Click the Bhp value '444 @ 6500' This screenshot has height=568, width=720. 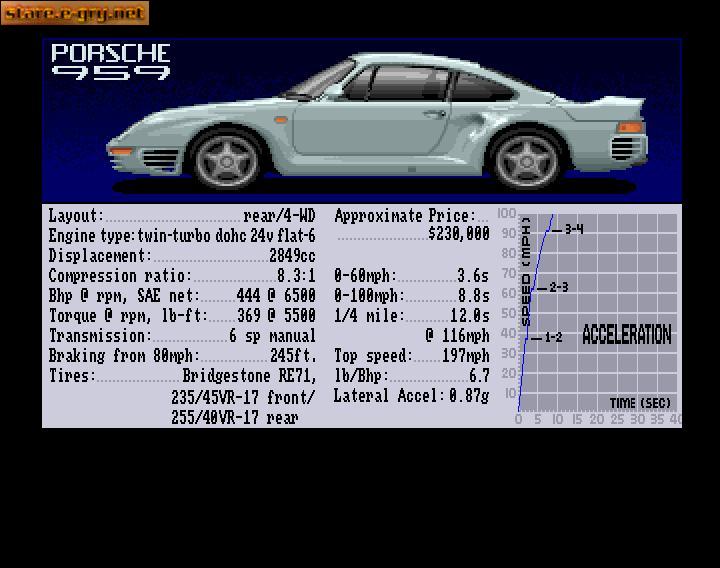click(x=276, y=295)
